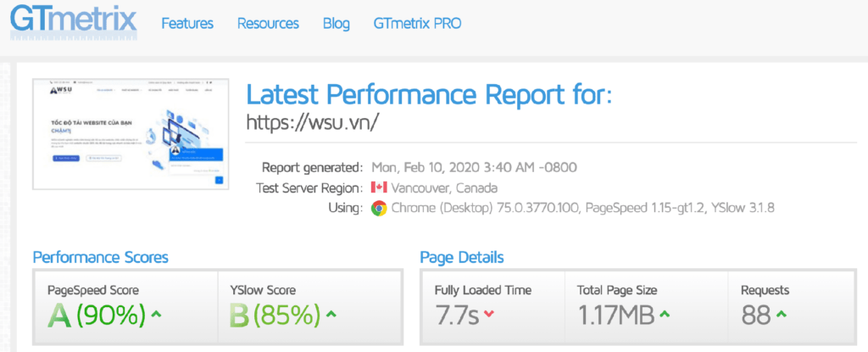
Task: Go to the Blog page
Action: pos(336,24)
